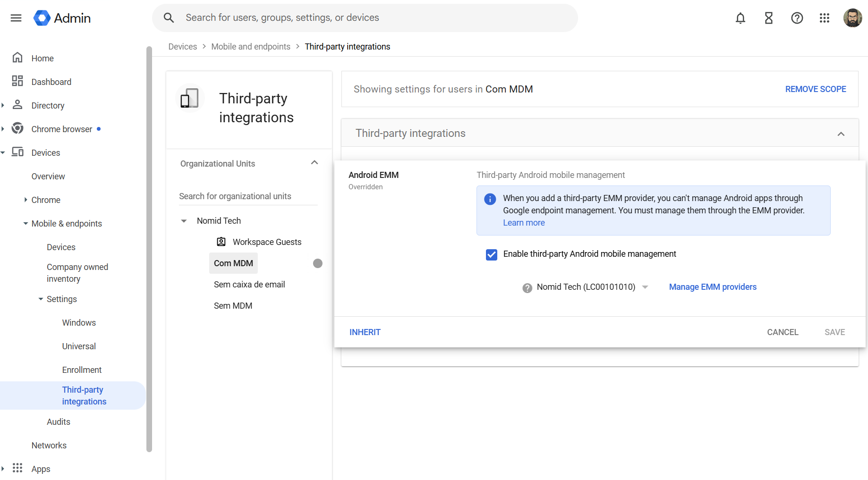The image size is (868, 480).
Task: Open Overview under Devices
Action: [x=48, y=176]
